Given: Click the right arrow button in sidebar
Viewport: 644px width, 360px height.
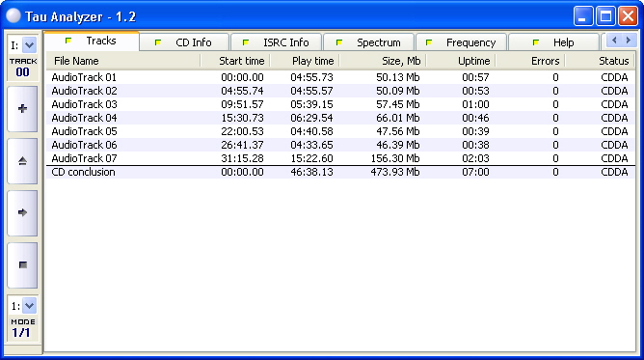Looking at the screenshot, I should [22, 213].
